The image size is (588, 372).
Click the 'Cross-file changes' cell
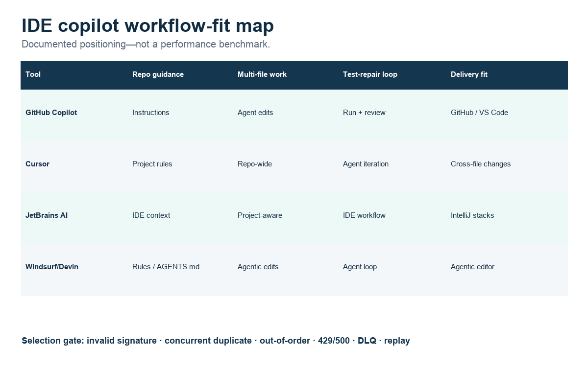pos(481,164)
